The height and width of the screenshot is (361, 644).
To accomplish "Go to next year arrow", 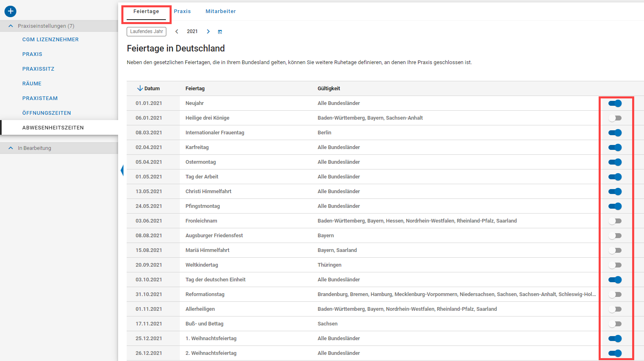I will [x=208, y=31].
